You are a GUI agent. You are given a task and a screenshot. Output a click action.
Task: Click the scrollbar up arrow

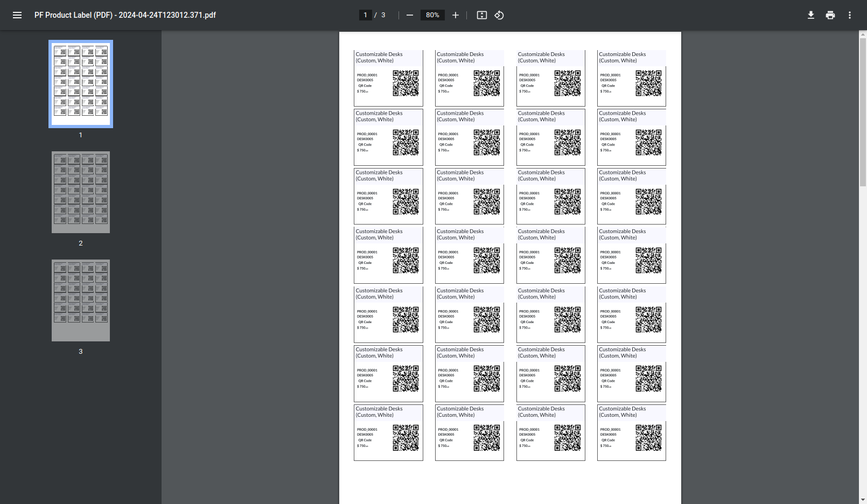[863, 34]
